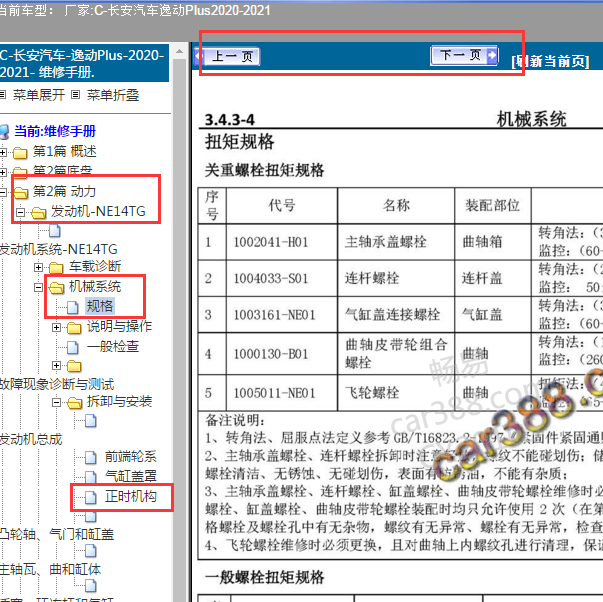This screenshot has width=603, height=602.
Task: Click the 扭矩规格 heading
Action: click(240, 142)
